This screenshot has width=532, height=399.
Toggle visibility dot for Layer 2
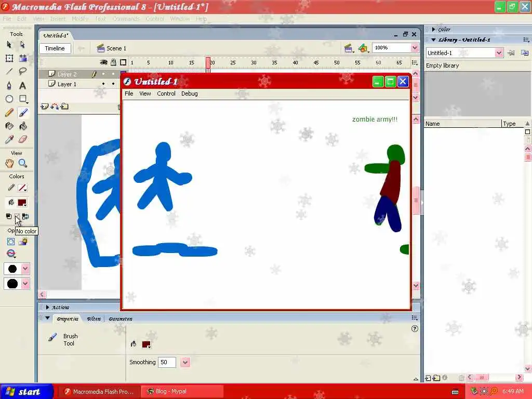[x=103, y=74]
